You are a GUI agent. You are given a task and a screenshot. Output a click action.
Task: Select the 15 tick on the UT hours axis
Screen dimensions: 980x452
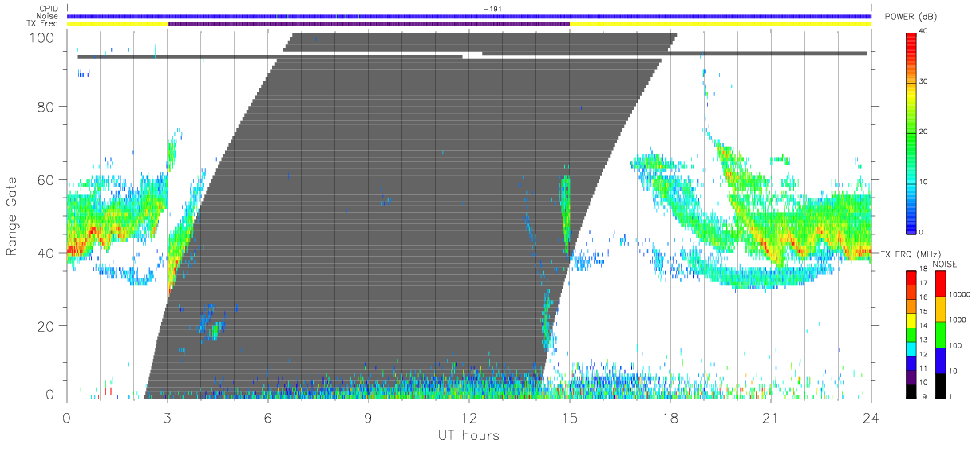click(570, 417)
